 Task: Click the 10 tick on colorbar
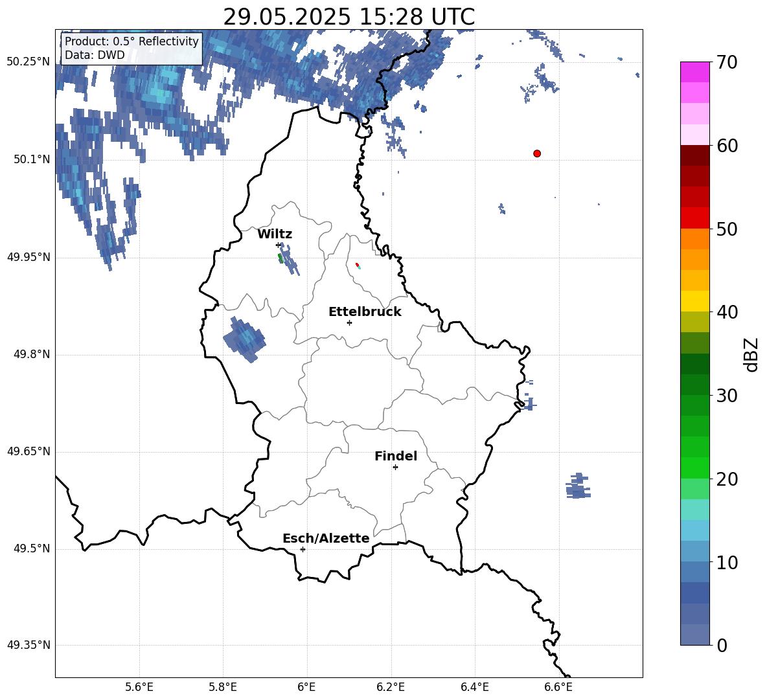(727, 562)
